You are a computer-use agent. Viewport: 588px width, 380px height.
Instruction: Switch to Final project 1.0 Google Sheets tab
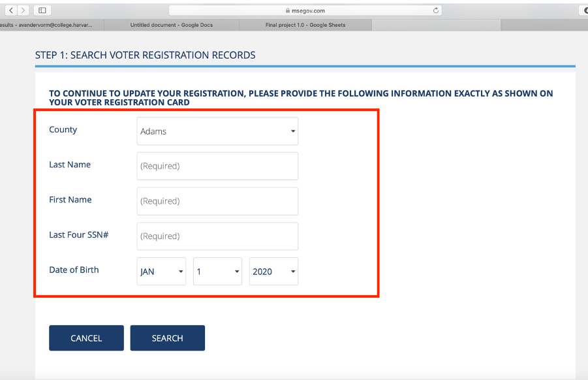(305, 25)
